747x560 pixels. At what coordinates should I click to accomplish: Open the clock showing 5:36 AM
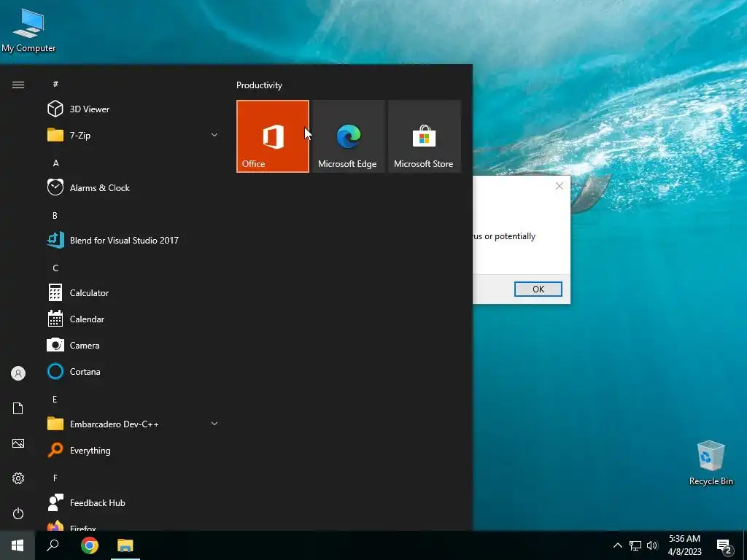(x=684, y=545)
